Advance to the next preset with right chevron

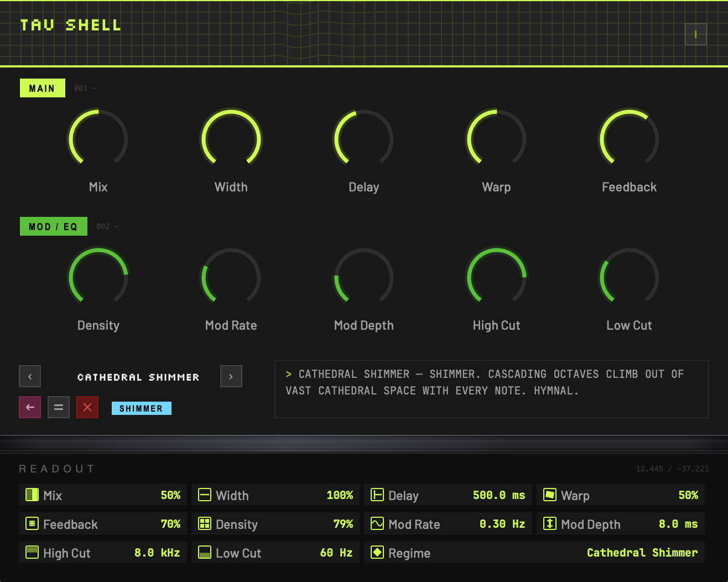pos(231,376)
